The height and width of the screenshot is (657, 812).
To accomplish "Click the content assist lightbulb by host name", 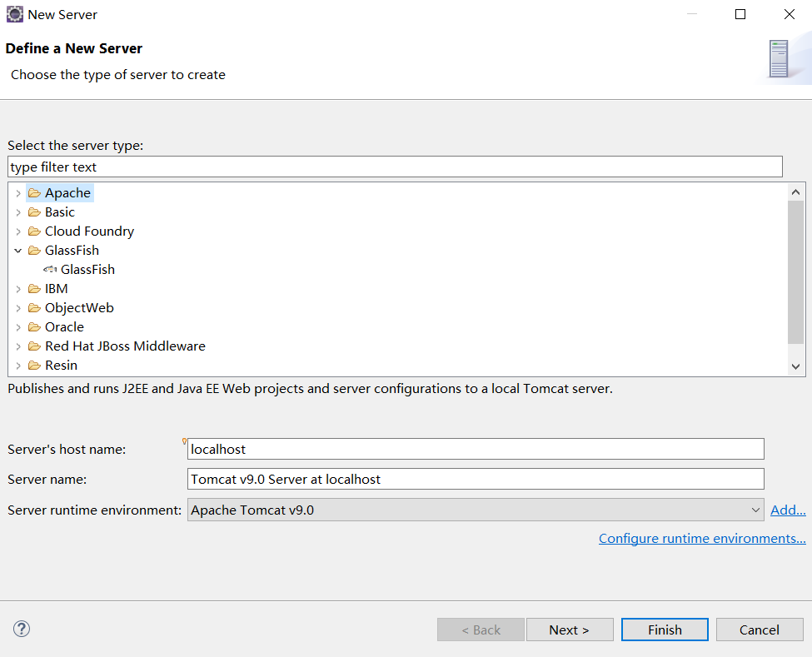I will click(184, 441).
